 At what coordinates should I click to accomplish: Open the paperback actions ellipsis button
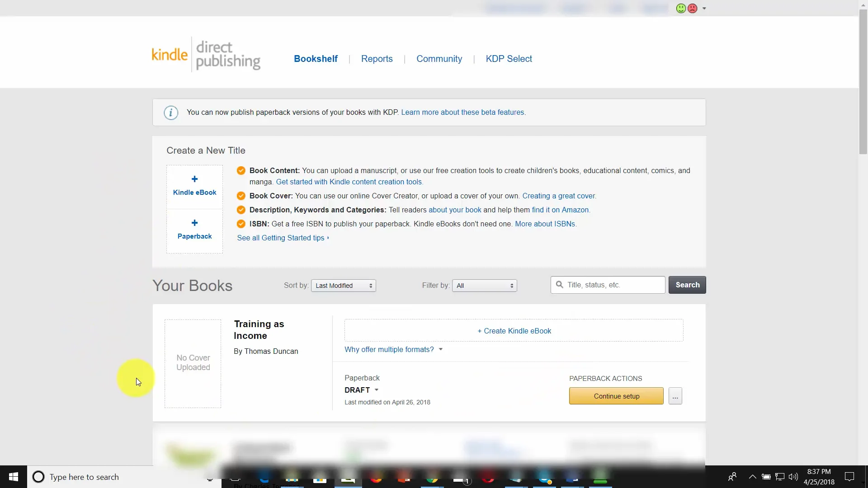(x=675, y=396)
